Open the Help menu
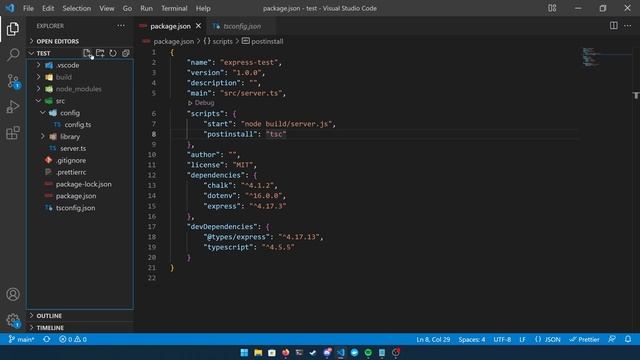Image resolution: width=640 pixels, height=360 pixels. 203,8
